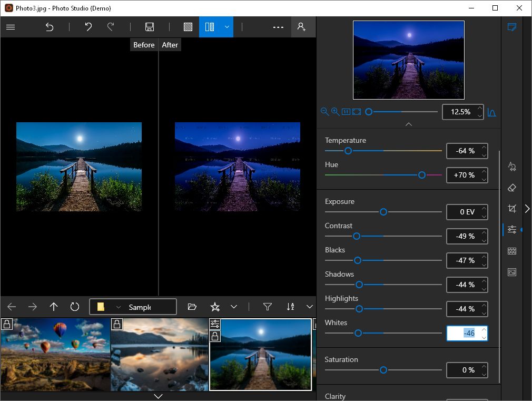Open the split view mode dropdown arrow
The image size is (532, 401).
coord(226,27)
